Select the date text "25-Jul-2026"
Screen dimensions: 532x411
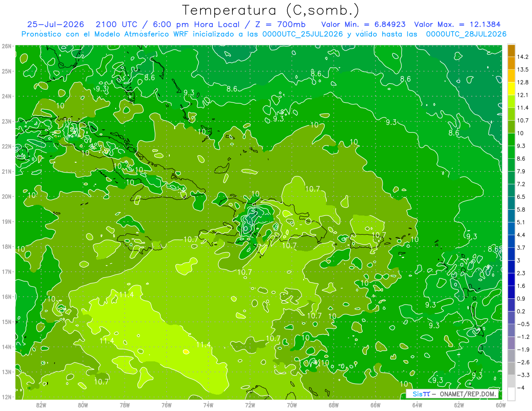point(55,24)
